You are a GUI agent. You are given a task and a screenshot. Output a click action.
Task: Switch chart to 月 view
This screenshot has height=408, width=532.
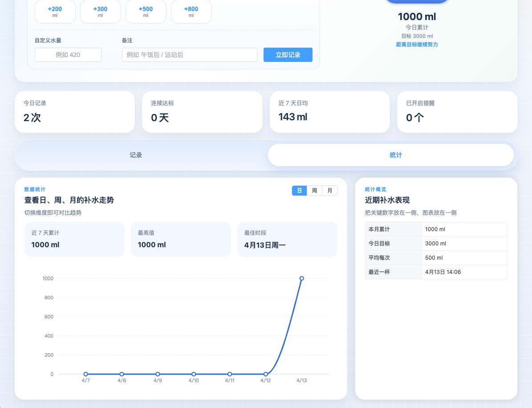(x=329, y=191)
